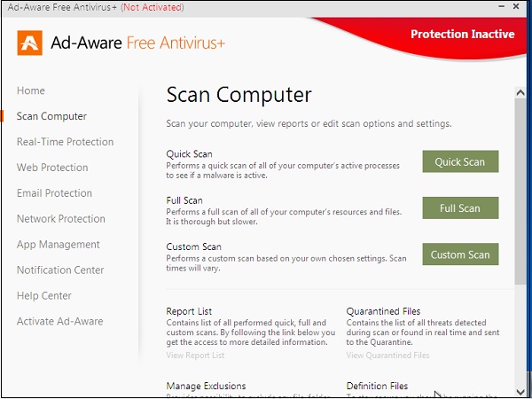
Task: Launch the Custom Scan button
Action: coord(460,254)
